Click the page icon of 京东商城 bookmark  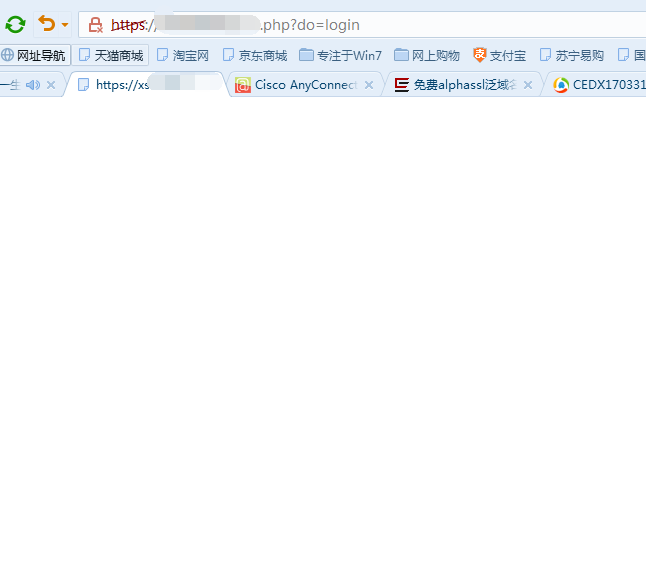[228, 55]
